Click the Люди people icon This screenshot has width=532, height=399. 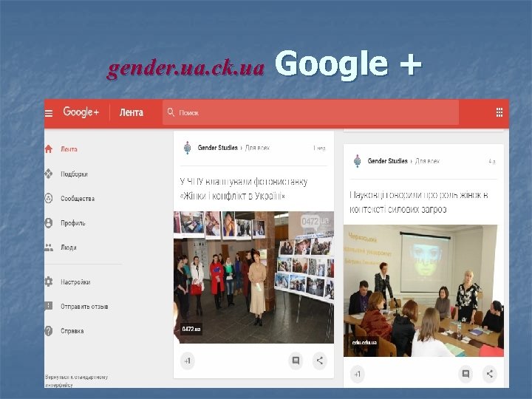(x=49, y=248)
